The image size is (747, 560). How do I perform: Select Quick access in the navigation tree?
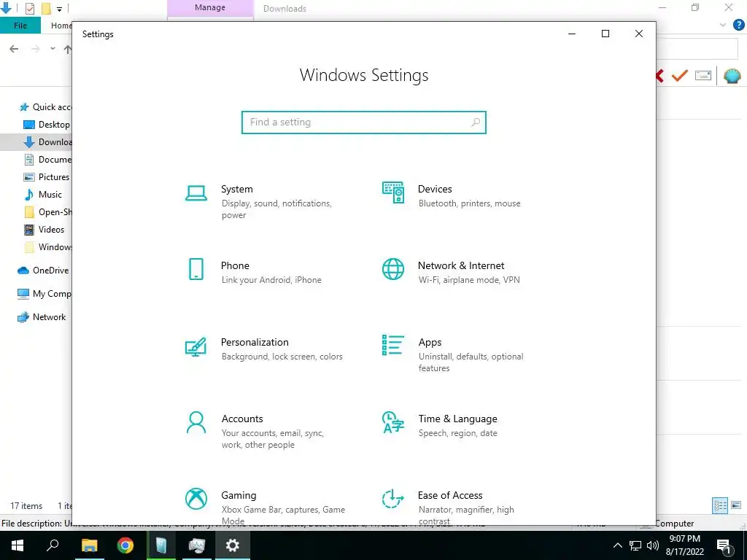pyautogui.click(x=45, y=107)
